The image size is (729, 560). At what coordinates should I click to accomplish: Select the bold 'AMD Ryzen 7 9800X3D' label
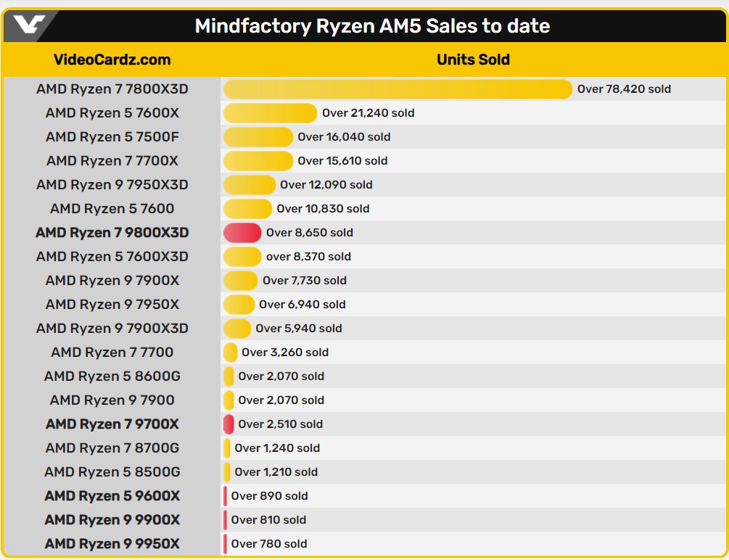click(x=112, y=233)
